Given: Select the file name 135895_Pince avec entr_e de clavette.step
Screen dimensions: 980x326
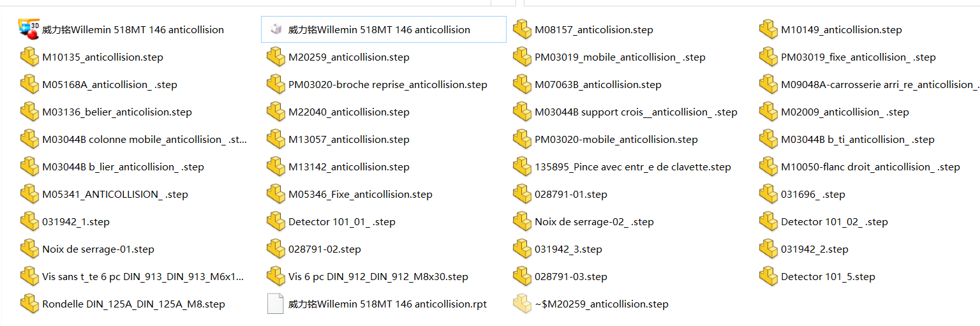Looking at the screenshot, I should [x=633, y=167].
